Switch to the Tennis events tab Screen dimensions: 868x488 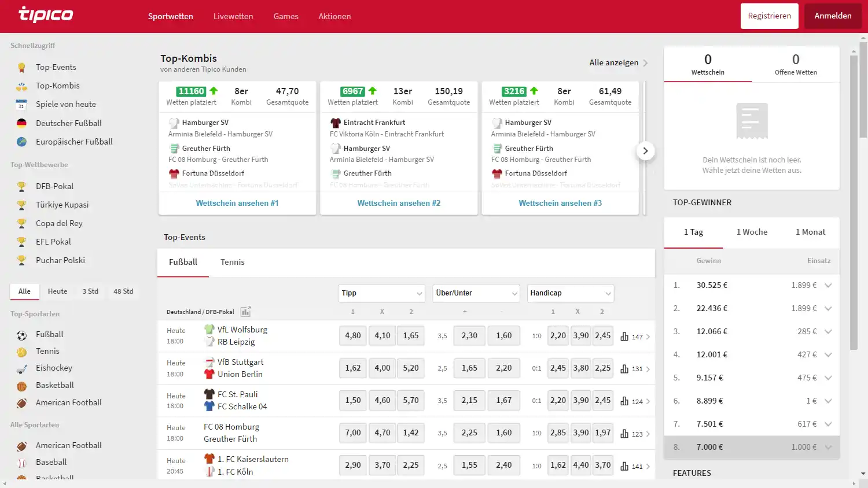point(233,262)
